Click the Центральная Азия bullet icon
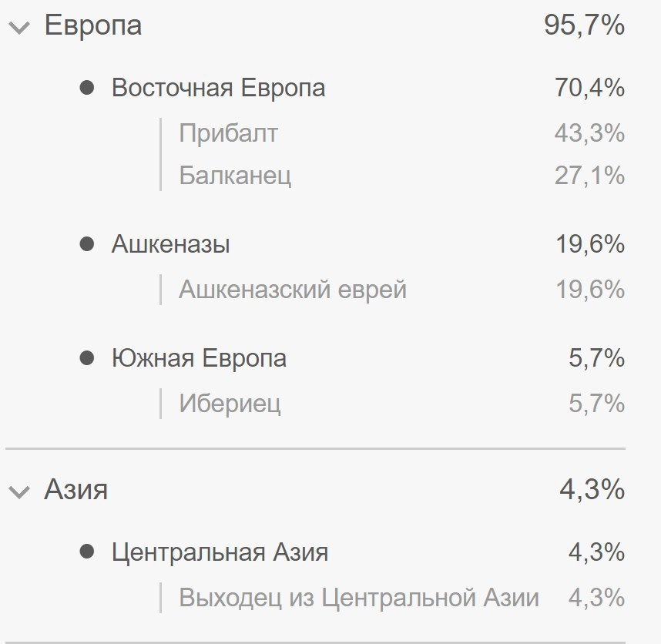The image size is (661, 644). 87,552
